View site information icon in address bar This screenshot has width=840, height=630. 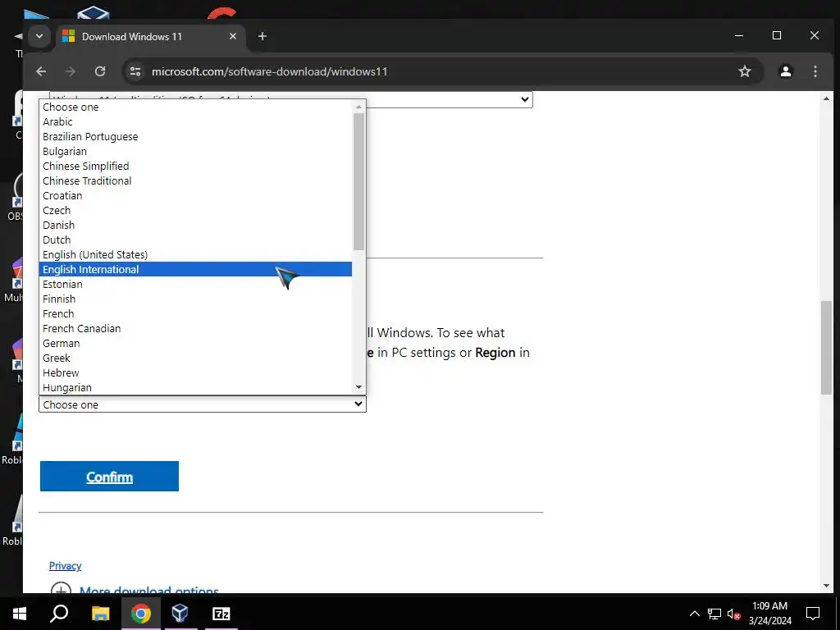[x=135, y=71]
